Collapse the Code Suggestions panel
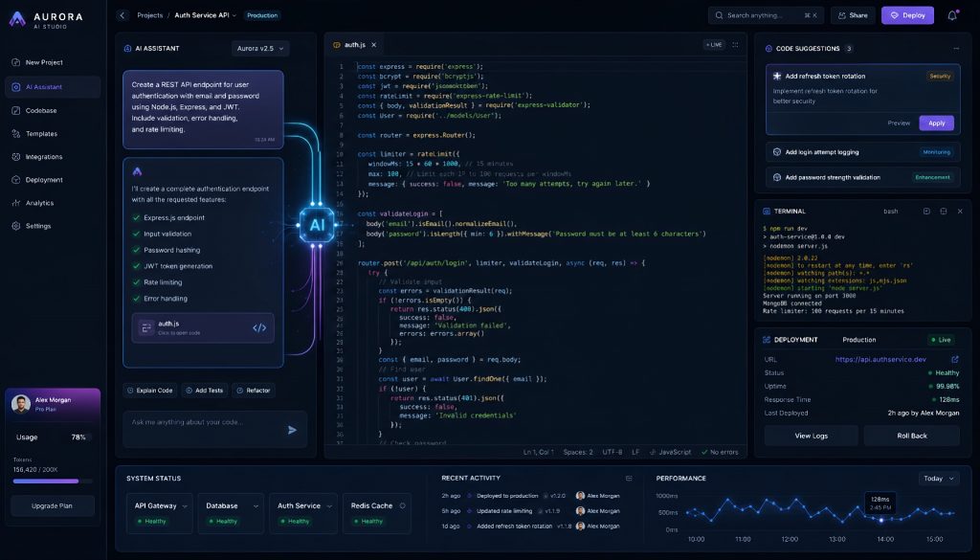 tap(956, 49)
